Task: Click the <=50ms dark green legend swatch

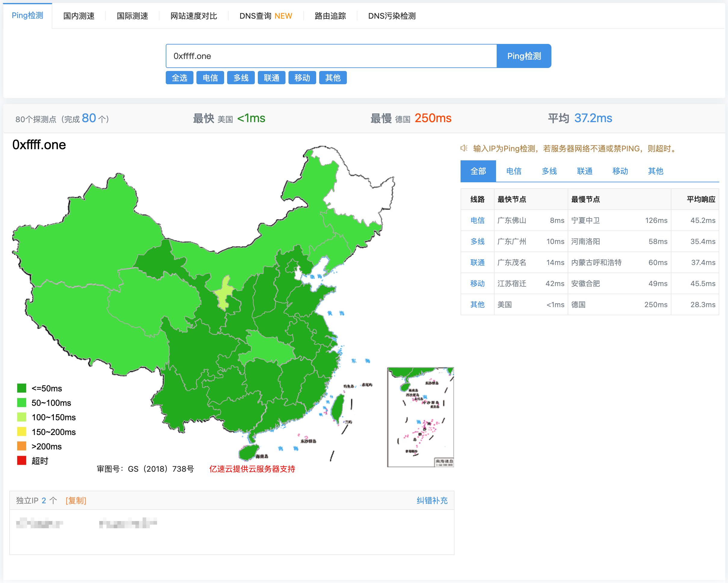Action: point(22,388)
